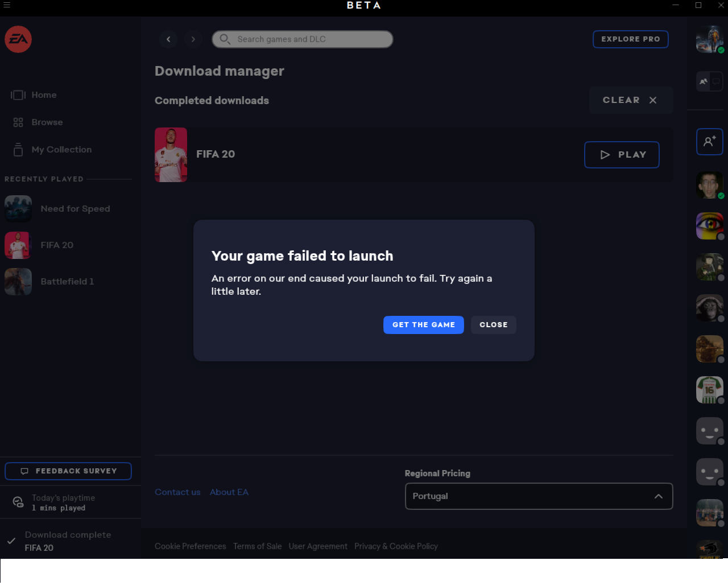This screenshot has height=585, width=728.
Task: Open the first default gray face avatar
Action: coord(710,431)
